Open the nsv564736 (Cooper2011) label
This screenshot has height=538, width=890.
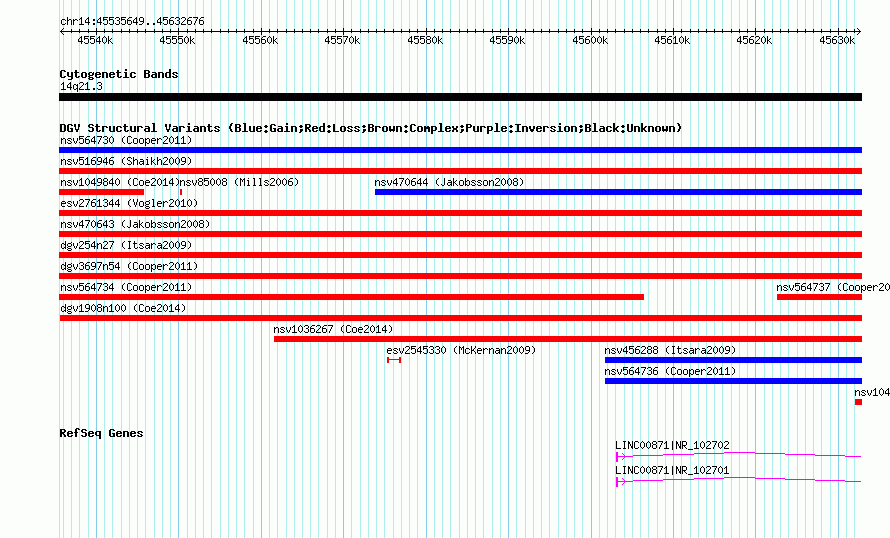point(670,372)
